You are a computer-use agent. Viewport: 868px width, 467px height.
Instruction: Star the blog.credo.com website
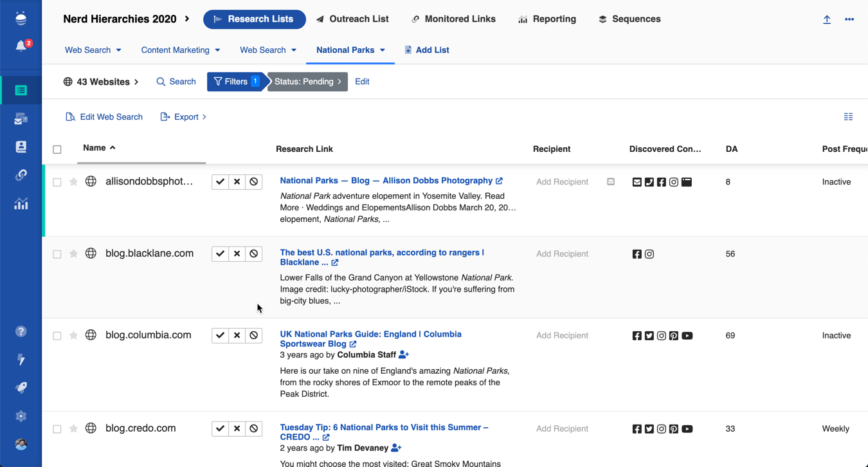(x=73, y=429)
